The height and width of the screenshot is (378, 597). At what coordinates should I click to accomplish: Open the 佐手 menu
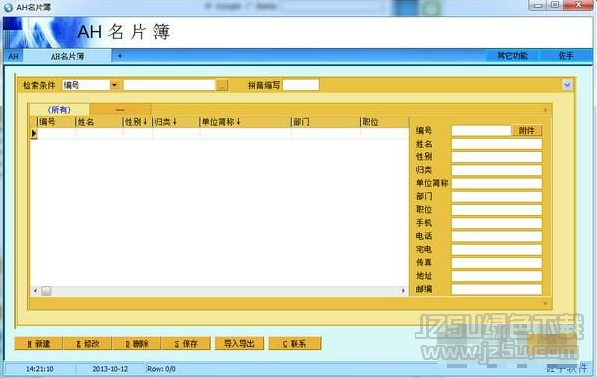coord(566,56)
